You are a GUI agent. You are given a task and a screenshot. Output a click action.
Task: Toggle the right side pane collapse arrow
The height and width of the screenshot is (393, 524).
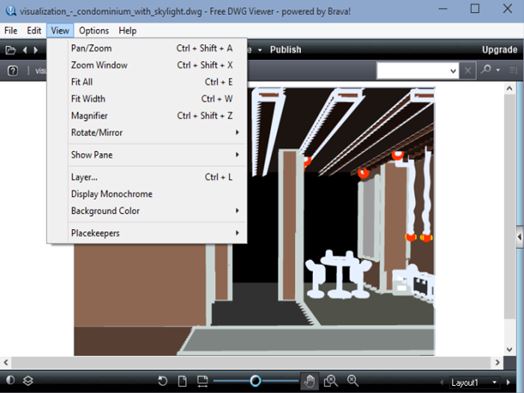[x=519, y=237]
